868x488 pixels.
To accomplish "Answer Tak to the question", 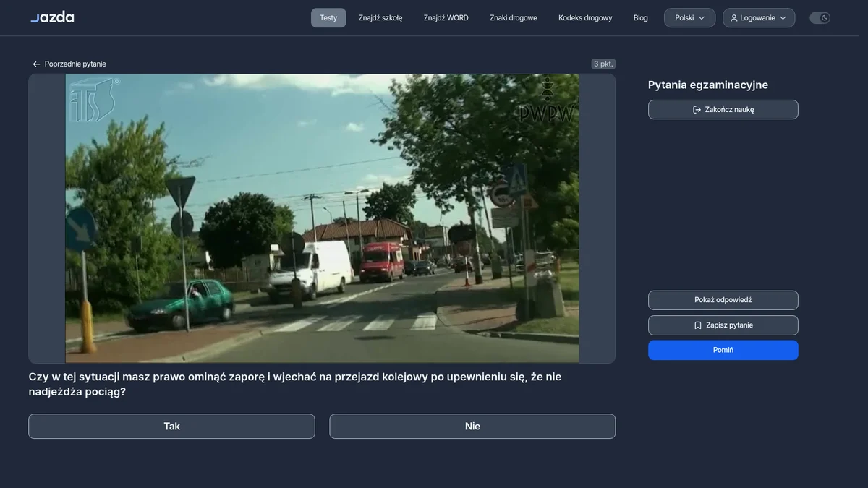I will [x=171, y=427].
